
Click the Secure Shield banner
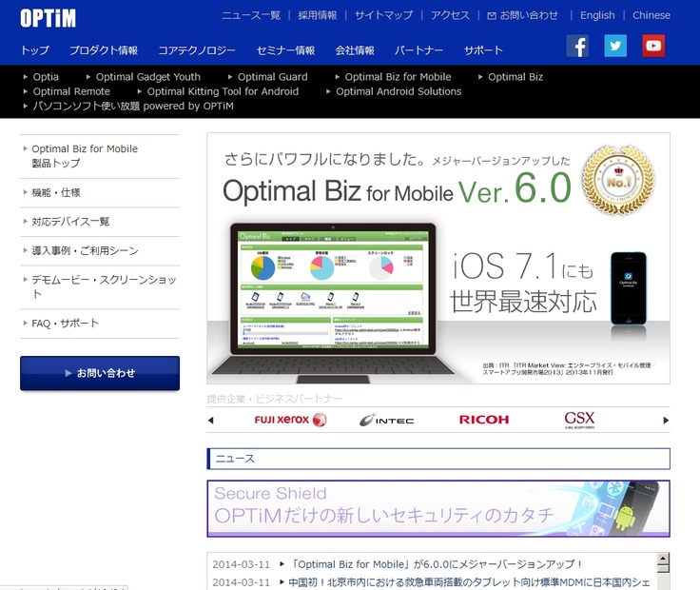[438, 508]
